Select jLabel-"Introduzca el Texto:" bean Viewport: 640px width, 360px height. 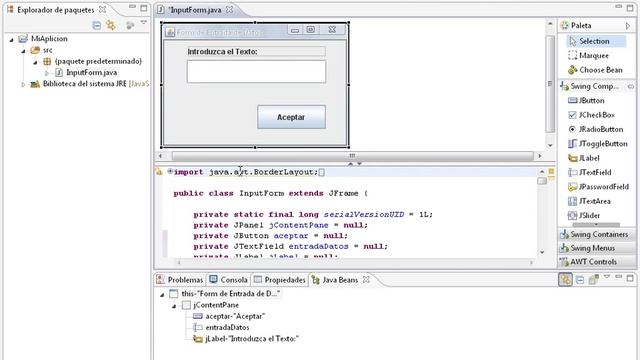(x=246, y=338)
